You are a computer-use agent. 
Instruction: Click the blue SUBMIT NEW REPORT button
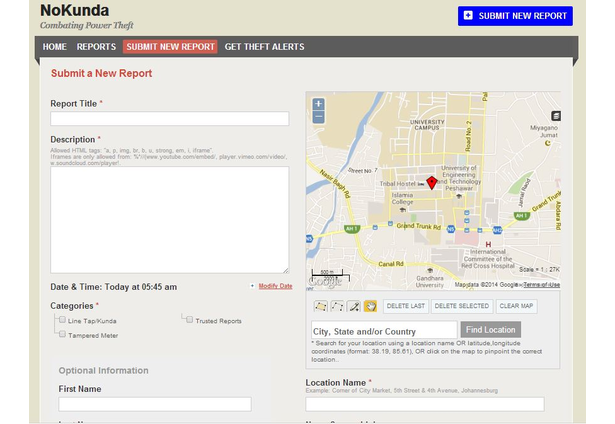pos(515,16)
